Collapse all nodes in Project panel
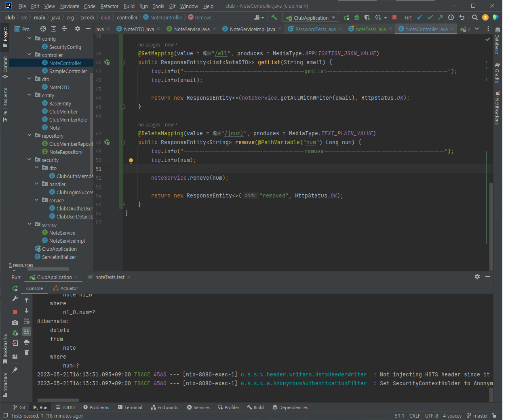The image size is (506, 420). (64, 29)
